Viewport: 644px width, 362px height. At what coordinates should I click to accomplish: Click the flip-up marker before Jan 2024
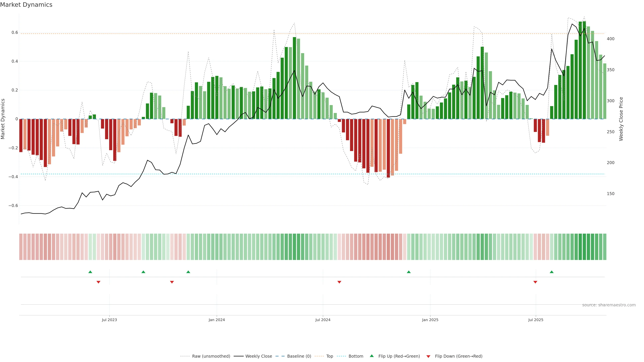(x=188, y=272)
